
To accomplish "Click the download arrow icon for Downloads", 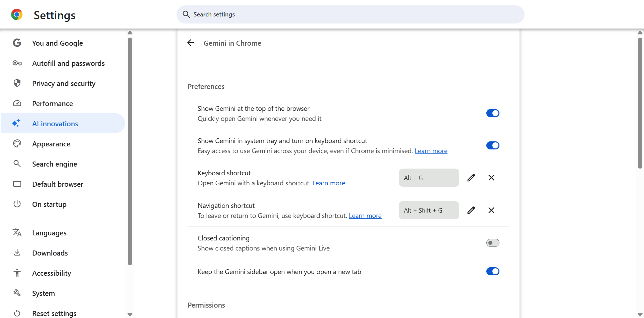I will point(17,253).
